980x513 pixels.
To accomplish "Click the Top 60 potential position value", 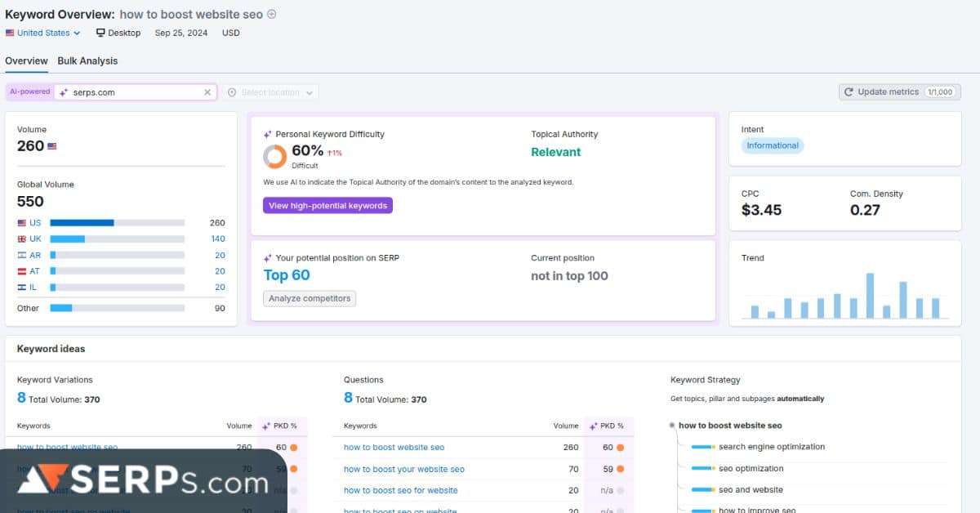I will 287,275.
